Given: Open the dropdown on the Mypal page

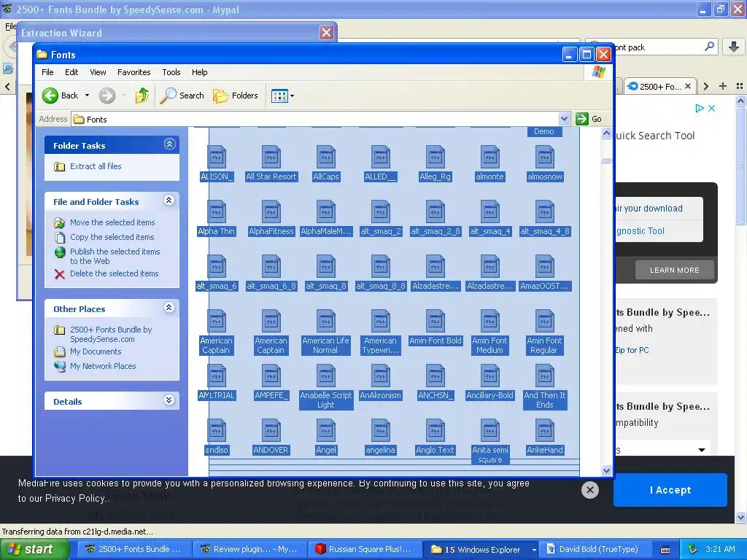Looking at the screenshot, I should 701,450.
